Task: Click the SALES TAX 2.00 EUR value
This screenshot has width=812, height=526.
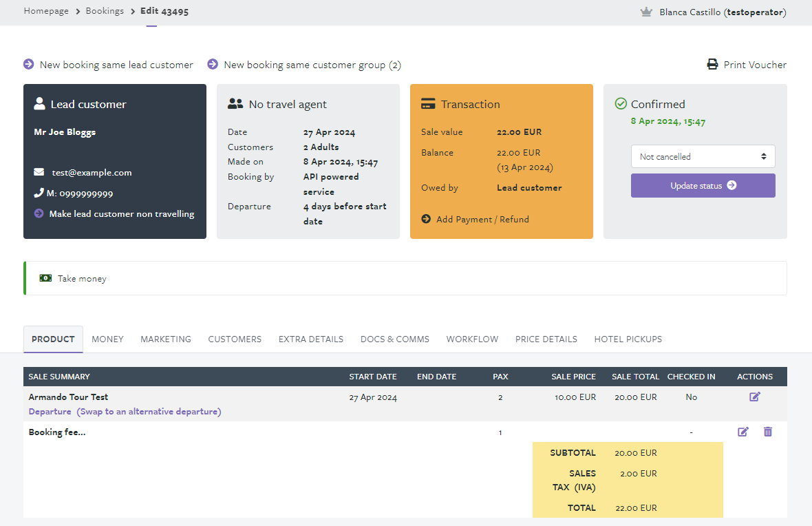Action: coord(639,473)
